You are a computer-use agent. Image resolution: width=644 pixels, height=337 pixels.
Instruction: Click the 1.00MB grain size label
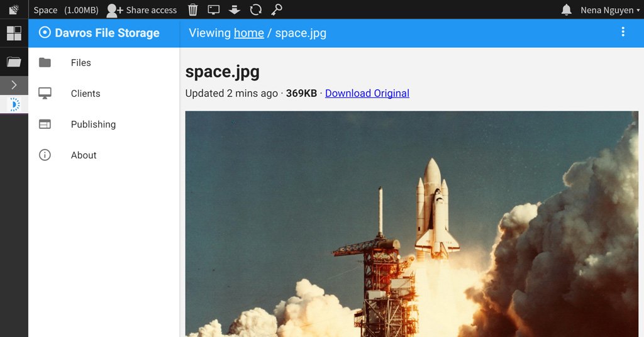tap(81, 10)
